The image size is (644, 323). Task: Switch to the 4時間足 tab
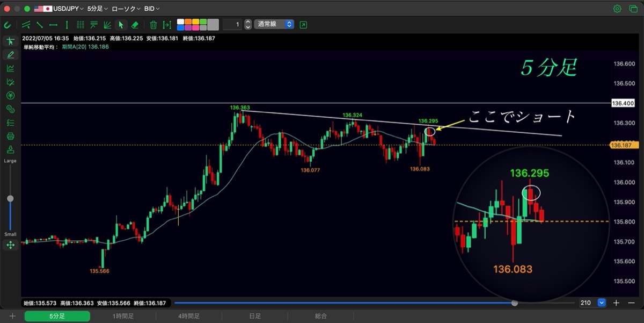coord(189,316)
